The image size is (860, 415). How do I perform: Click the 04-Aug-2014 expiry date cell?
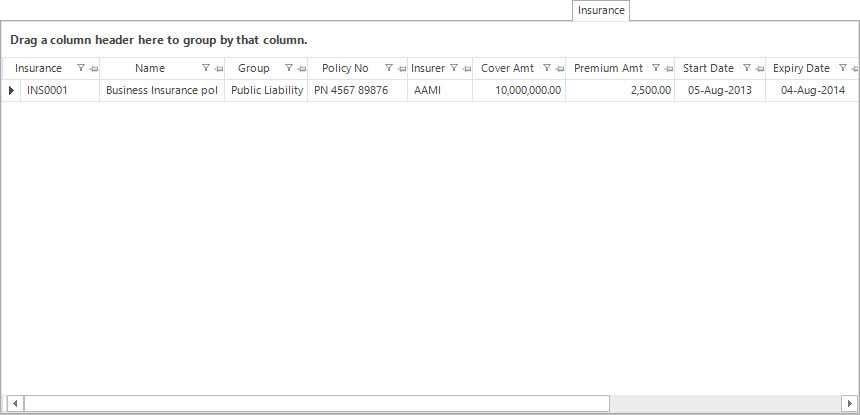click(x=812, y=90)
